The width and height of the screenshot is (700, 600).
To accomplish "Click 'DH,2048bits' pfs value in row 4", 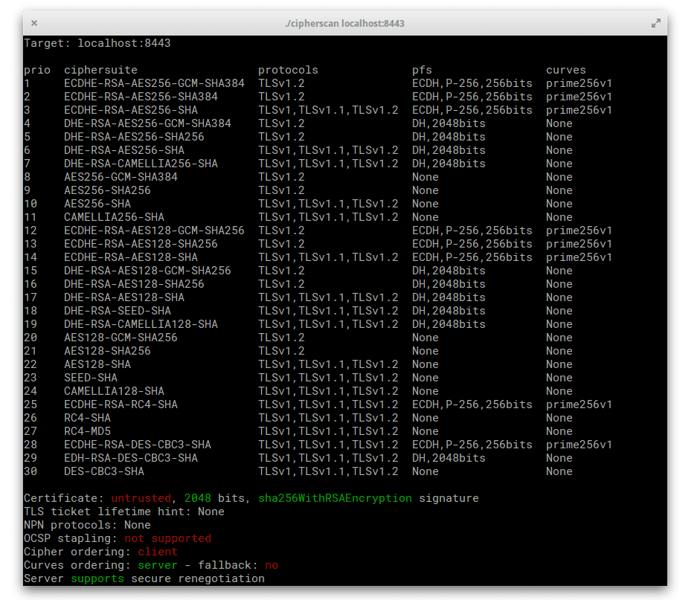I will coord(449,123).
